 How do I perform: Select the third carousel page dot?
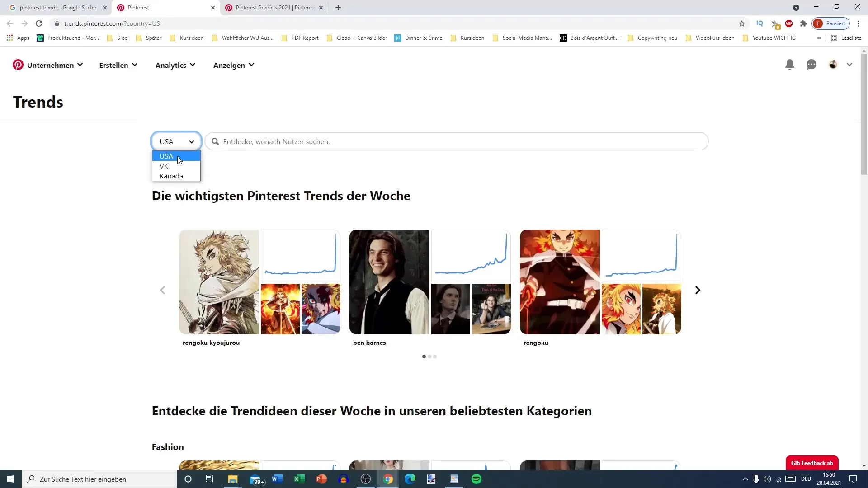[435, 357]
